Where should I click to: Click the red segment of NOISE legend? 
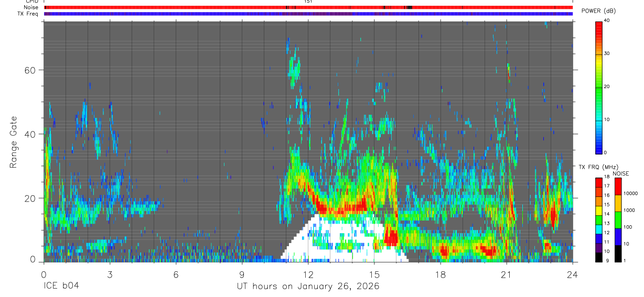pos(618,186)
